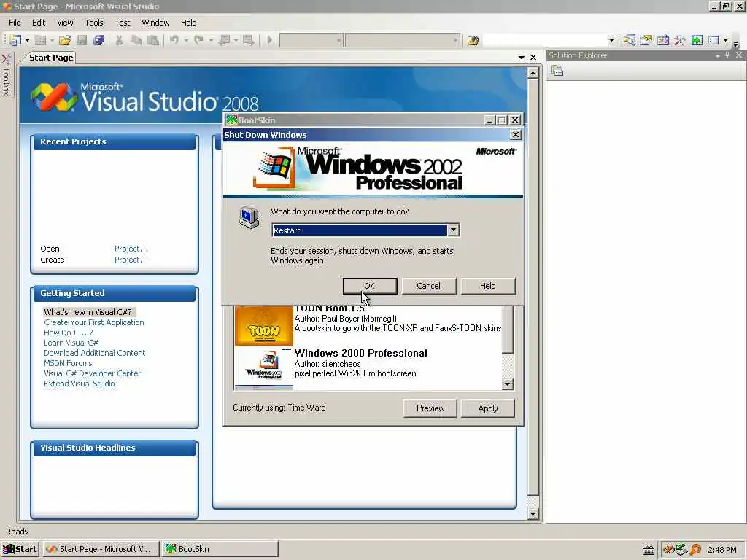This screenshot has width=747, height=560.
Task: Click the Object Browser toolbar icon
Action: click(663, 41)
